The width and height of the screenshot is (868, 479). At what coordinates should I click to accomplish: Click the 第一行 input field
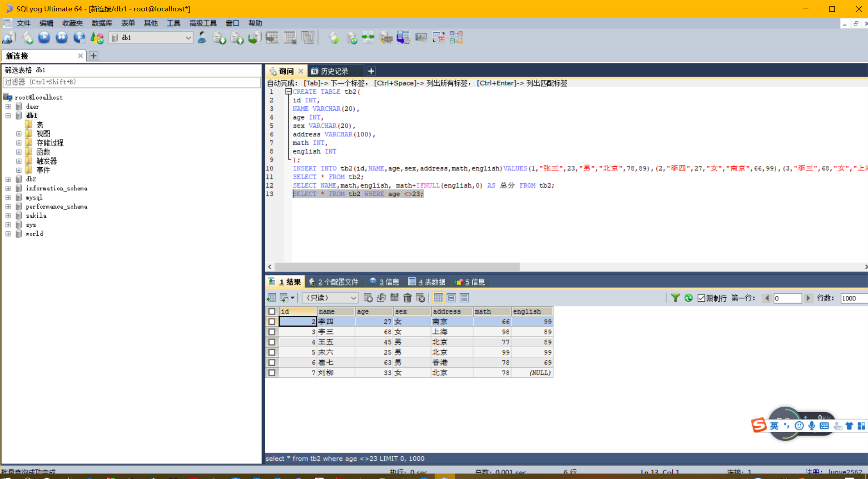pyautogui.click(x=788, y=298)
